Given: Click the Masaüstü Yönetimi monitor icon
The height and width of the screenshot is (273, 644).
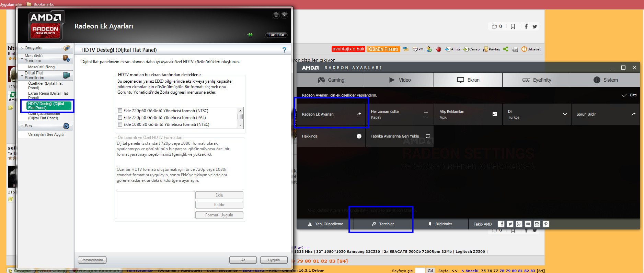Looking at the screenshot, I should pyautogui.click(x=66, y=58).
